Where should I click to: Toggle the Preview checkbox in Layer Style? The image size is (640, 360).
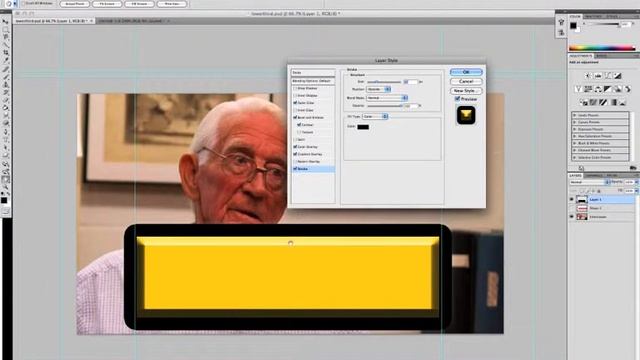458,99
